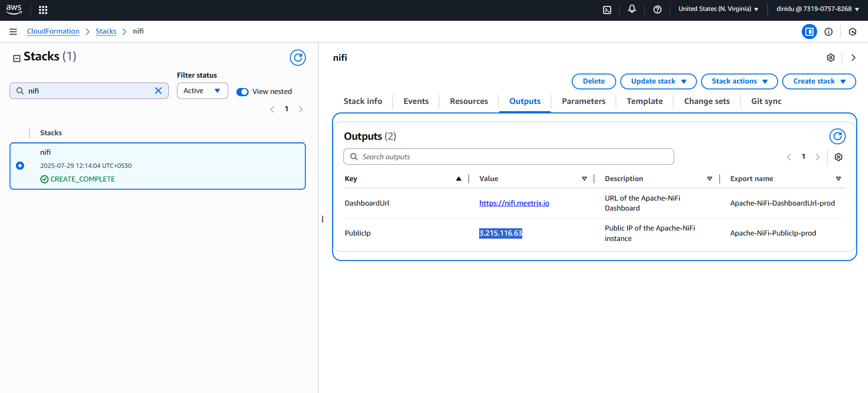Click the Search outputs field
Image resolution: width=868 pixels, height=393 pixels.
(x=509, y=157)
